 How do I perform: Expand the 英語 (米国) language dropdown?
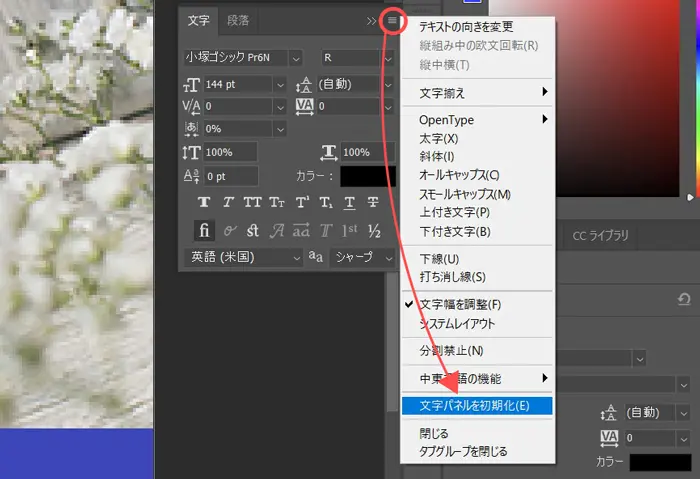point(295,257)
